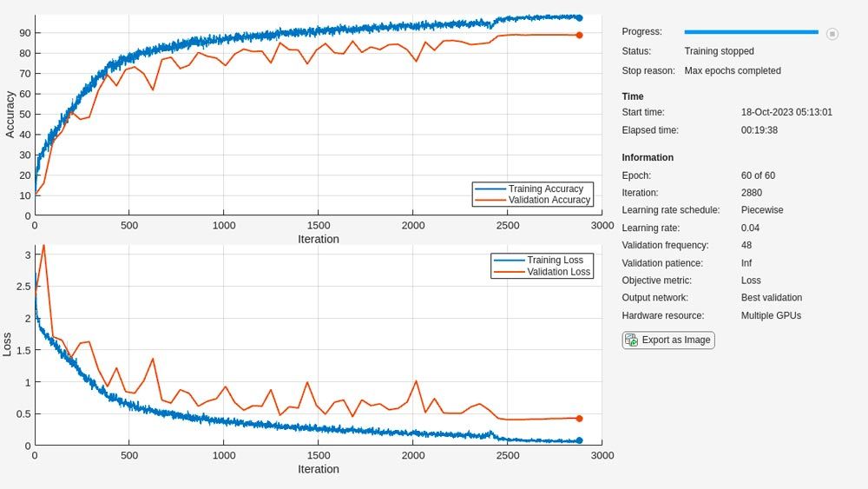
Task: Click the final validation loss orange marker
Action: click(x=579, y=418)
